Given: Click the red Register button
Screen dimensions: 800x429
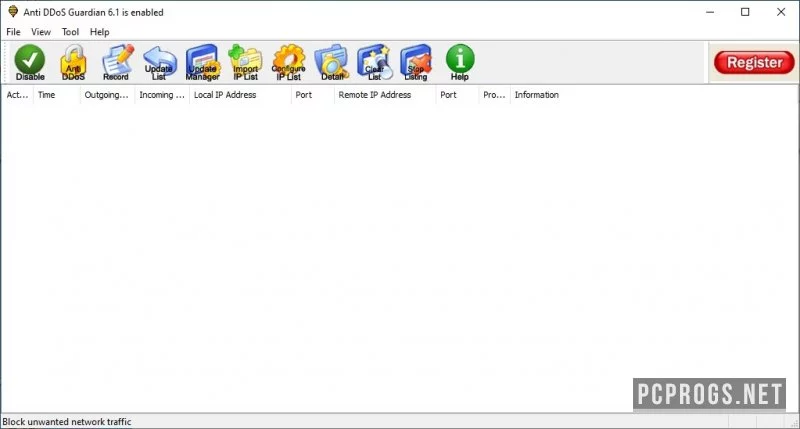Looking at the screenshot, I should [754, 62].
